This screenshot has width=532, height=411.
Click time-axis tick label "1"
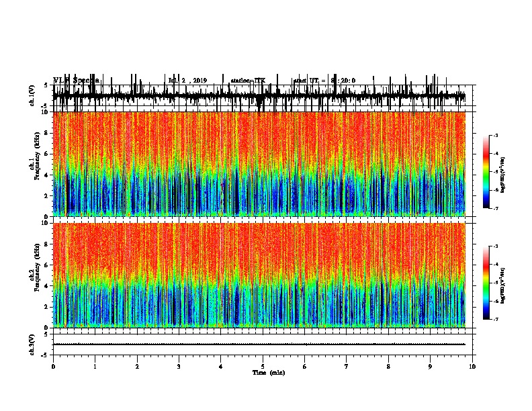tap(95, 367)
